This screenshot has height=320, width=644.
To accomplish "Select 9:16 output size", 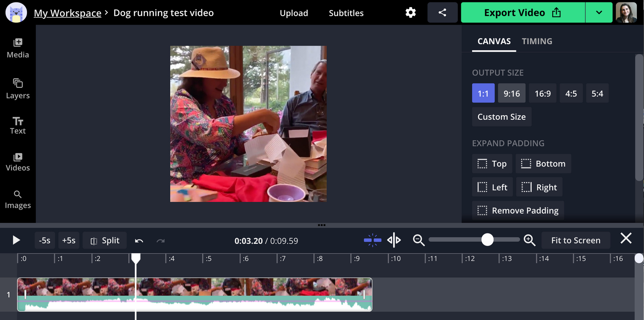I will point(512,94).
